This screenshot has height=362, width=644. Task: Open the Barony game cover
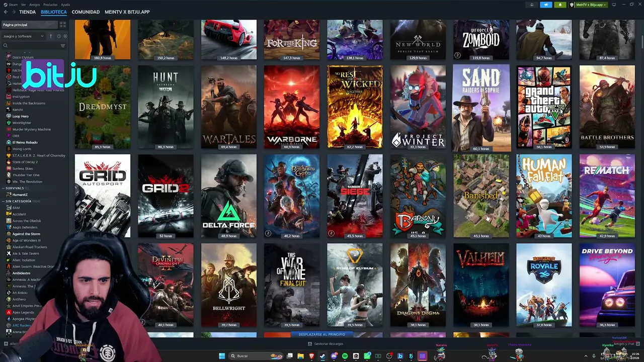[418, 196]
